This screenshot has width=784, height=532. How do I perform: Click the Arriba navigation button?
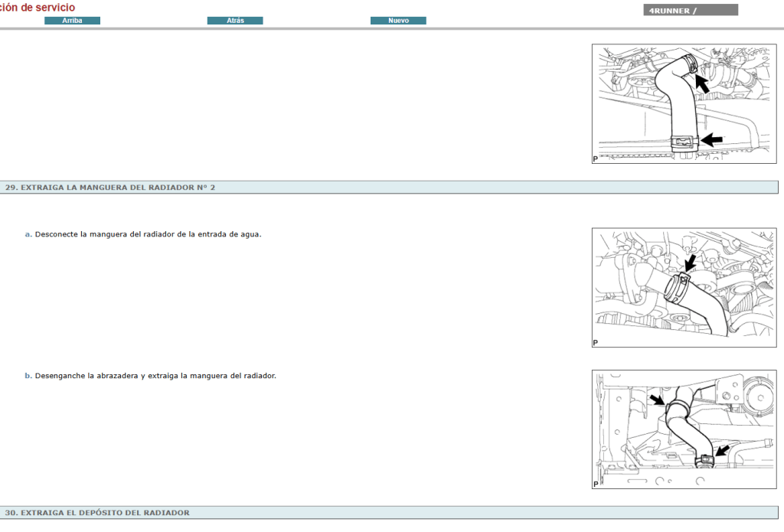click(73, 20)
